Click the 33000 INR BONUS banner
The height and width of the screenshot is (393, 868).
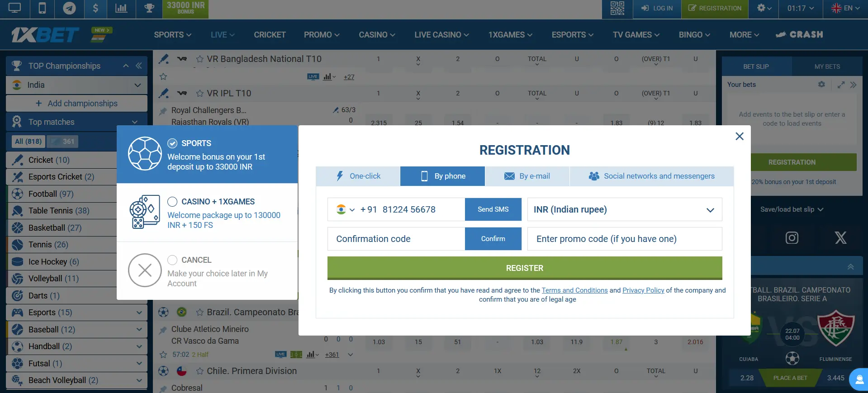pos(185,8)
